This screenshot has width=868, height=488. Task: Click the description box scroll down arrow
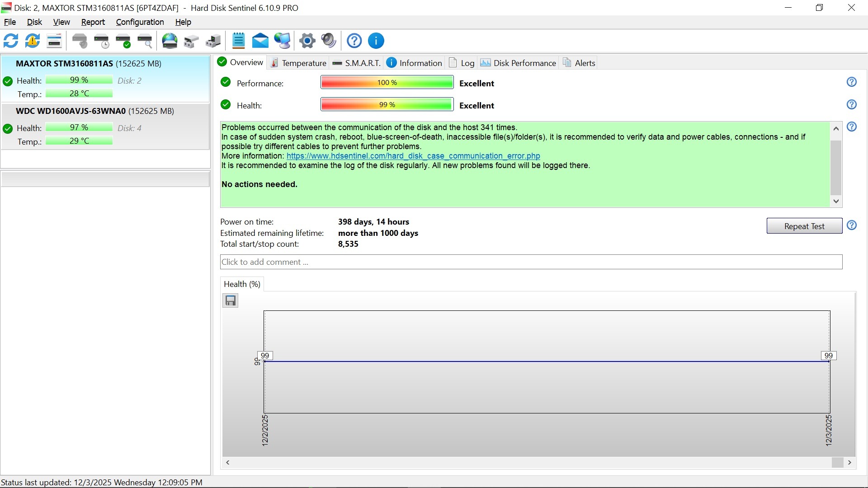point(836,202)
